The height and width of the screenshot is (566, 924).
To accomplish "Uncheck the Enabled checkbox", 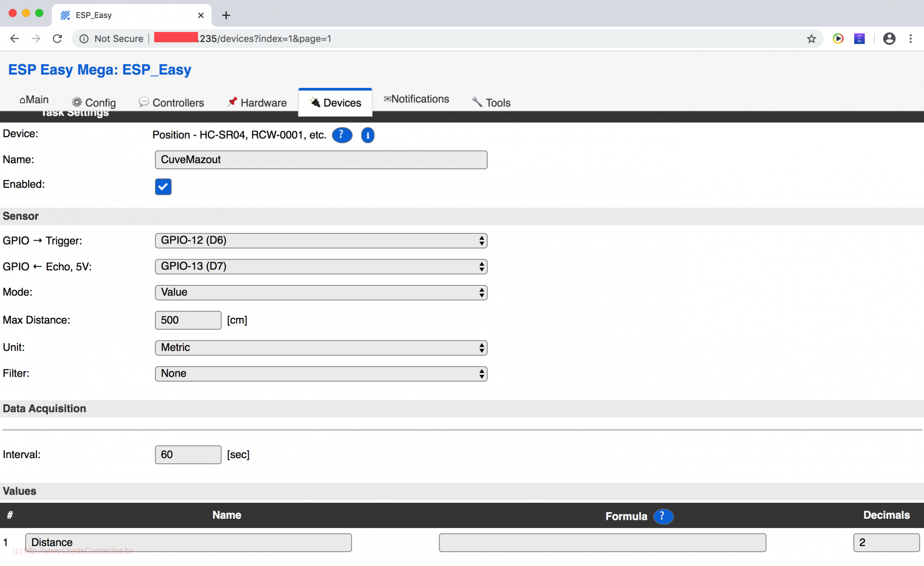I will pos(163,186).
